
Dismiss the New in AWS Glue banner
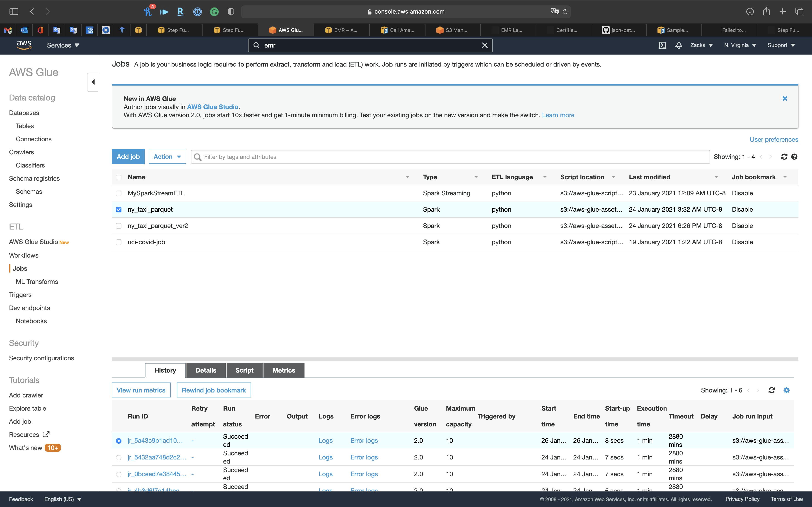[x=785, y=99]
